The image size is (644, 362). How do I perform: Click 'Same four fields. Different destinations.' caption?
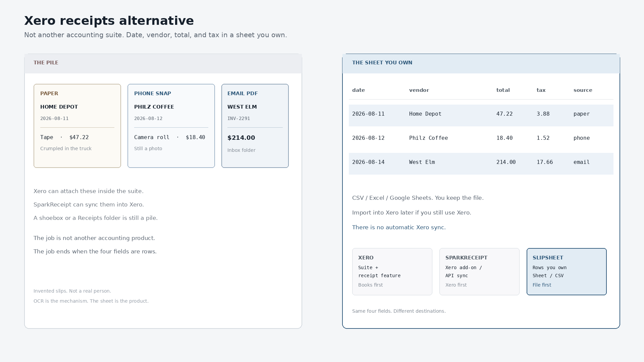point(399,311)
